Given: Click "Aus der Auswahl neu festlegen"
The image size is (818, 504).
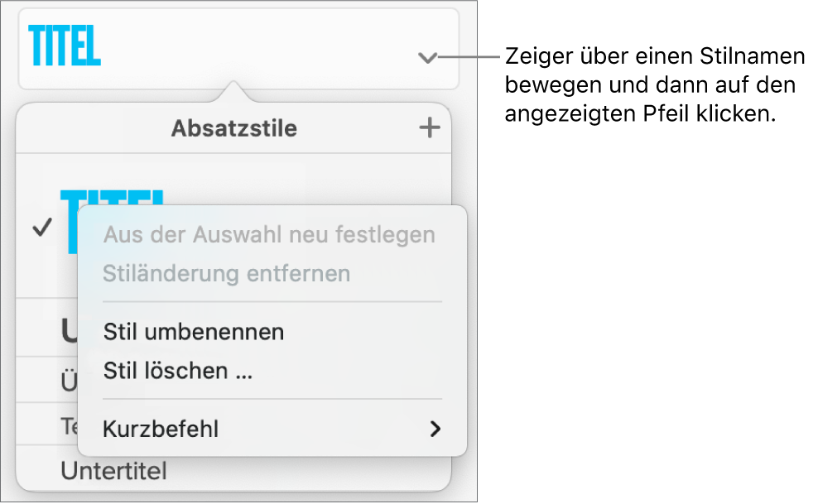Looking at the screenshot, I should coord(269,235).
